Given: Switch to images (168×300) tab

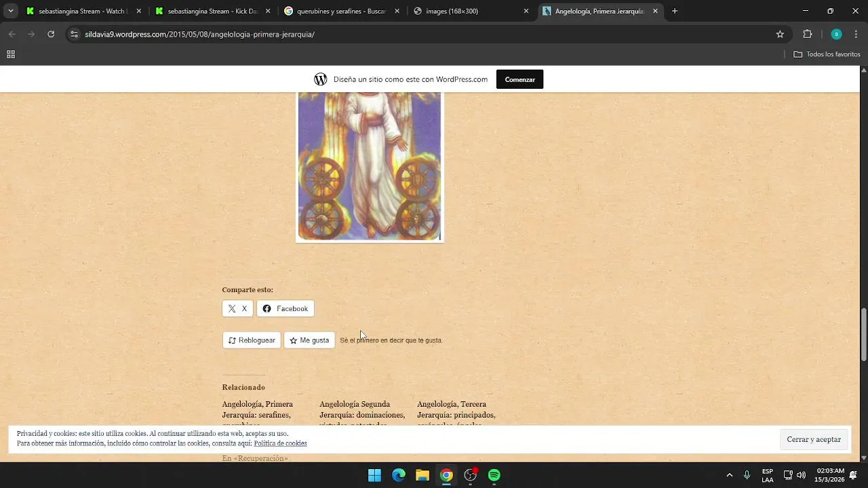Looking at the screenshot, I should [470, 11].
